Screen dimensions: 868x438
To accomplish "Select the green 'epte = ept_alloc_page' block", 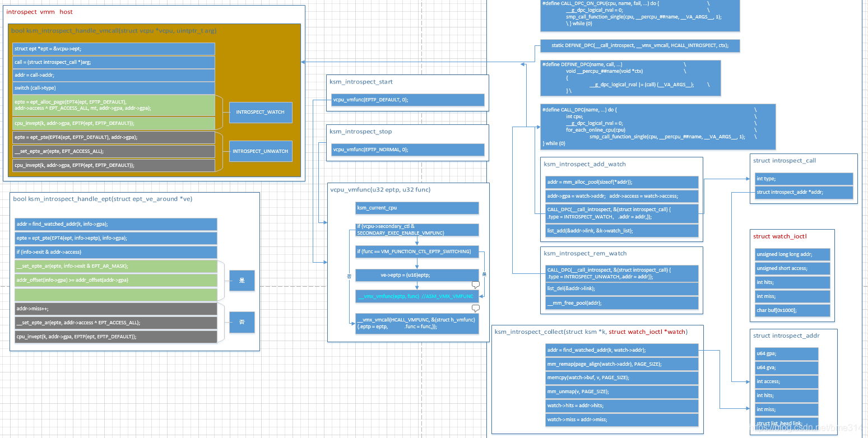I will point(114,105).
